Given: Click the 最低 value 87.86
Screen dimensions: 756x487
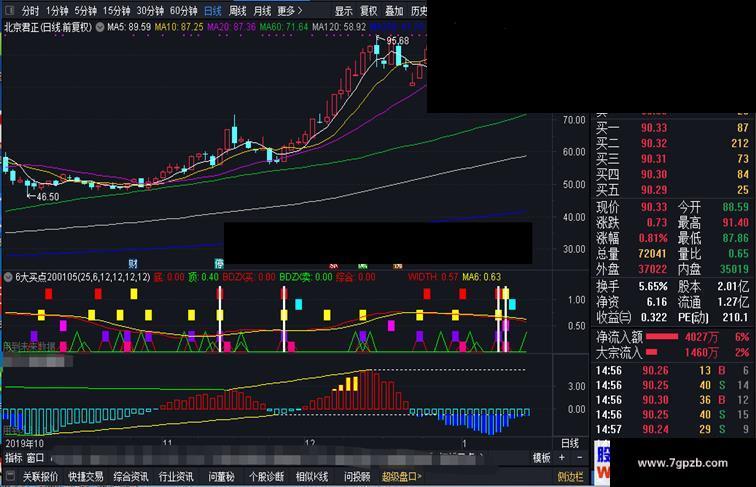Looking at the screenshot, I should pyautogui.click(x=735, y=238).
